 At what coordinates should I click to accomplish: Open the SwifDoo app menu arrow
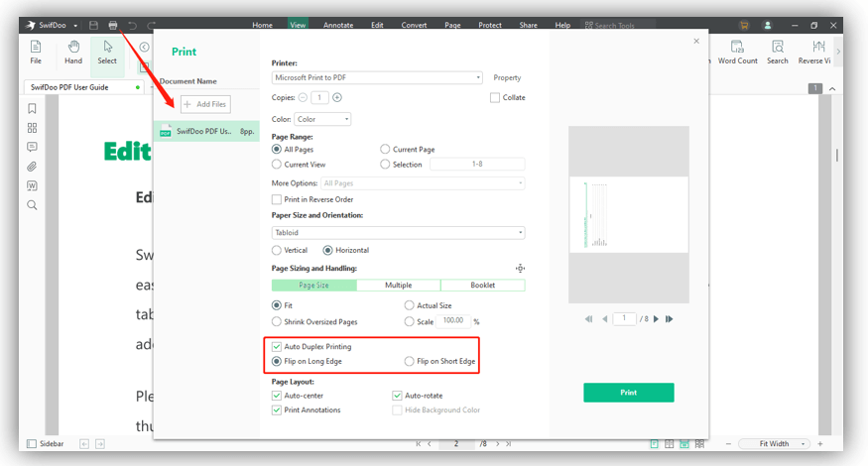tap(75, 26)
